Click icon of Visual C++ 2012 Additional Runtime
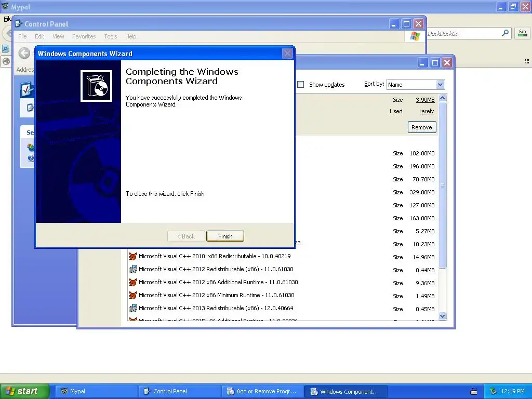The width and height of the screenshot is (532, 399). pos(133,282)
